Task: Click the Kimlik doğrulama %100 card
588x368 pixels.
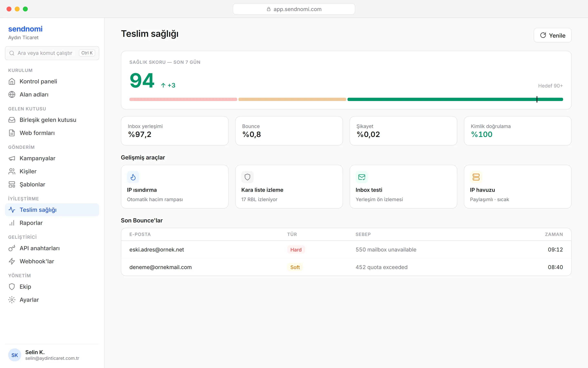Action: pyautogui.click(x=518, y=131)
